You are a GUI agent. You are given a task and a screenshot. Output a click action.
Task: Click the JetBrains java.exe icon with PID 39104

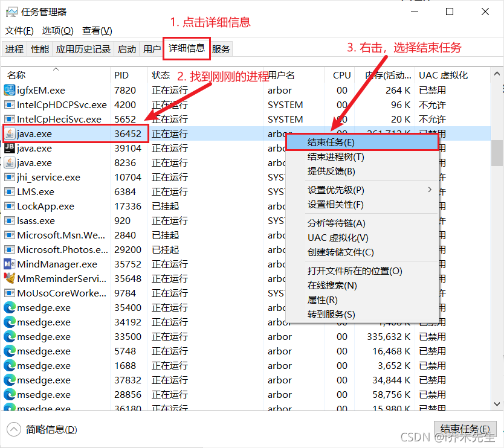point(10,149)
